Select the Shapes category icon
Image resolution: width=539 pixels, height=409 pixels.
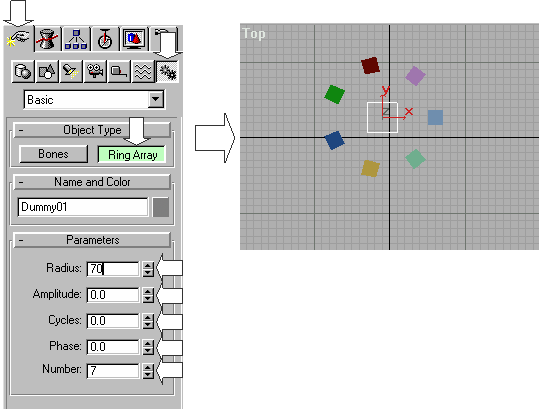[47, 71]
